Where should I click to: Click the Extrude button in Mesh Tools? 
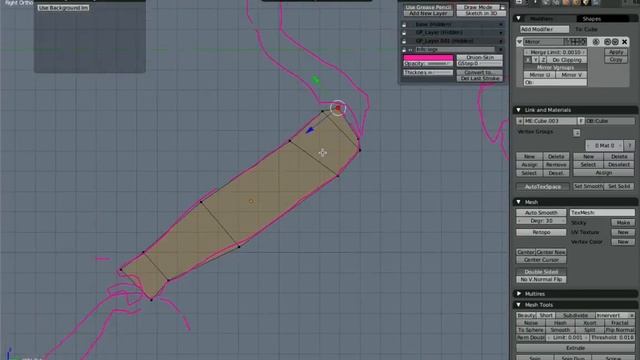click(x=576, y=348)
